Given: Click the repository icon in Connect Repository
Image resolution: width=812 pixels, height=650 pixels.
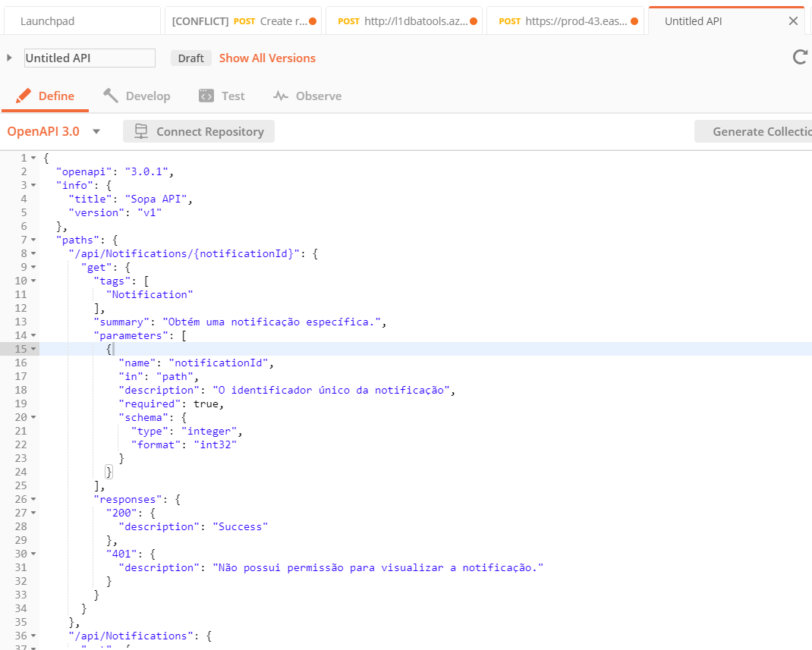Looking at the screenshot, I should point(141,130).
